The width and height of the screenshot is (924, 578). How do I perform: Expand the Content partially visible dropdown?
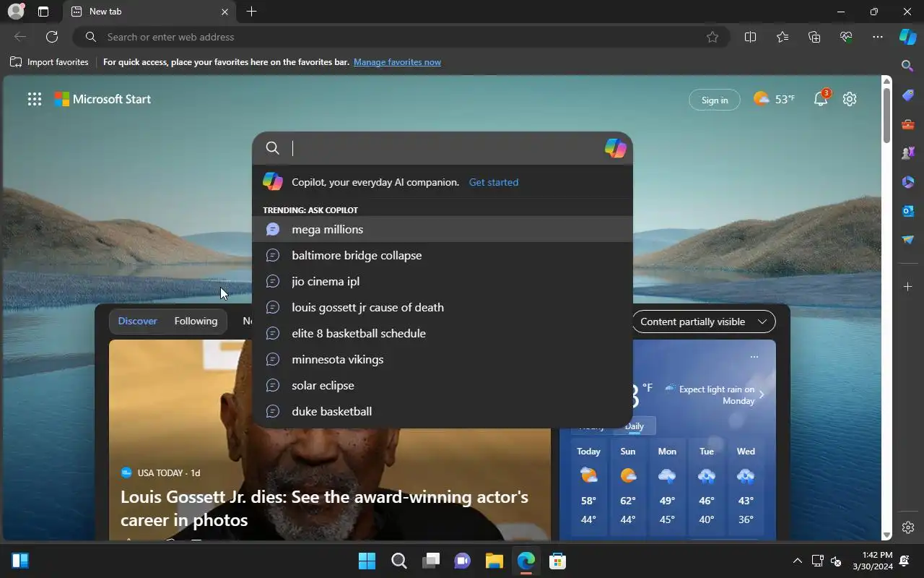pos(703,322)
